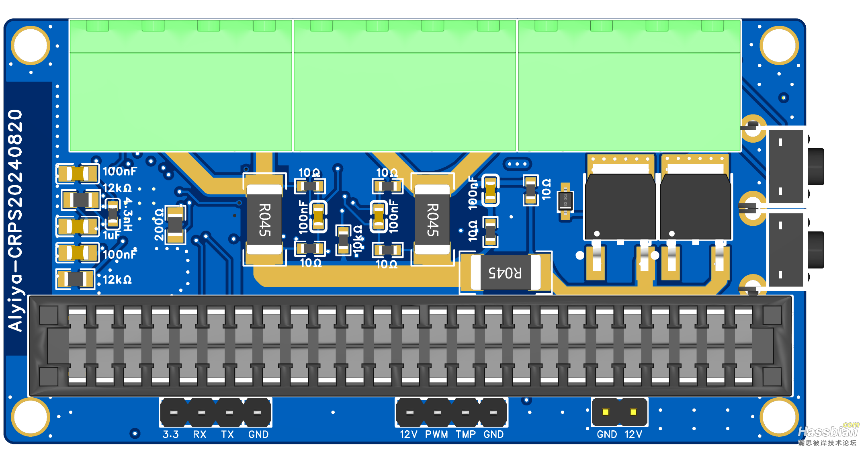Click the bottom-left mounting hole
Screen dimensions: 868x450
pyautogui.click(x=31, y=417)
